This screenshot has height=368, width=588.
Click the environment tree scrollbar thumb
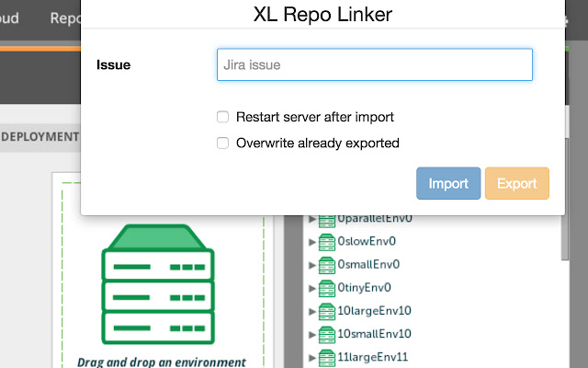pos(565,199)
